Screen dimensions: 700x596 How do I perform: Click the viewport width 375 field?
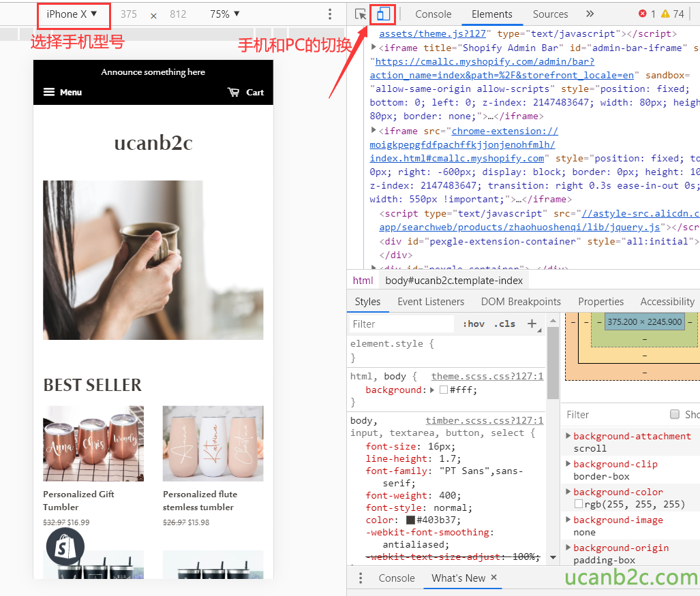pyautogui.click(x=129, y=14)
